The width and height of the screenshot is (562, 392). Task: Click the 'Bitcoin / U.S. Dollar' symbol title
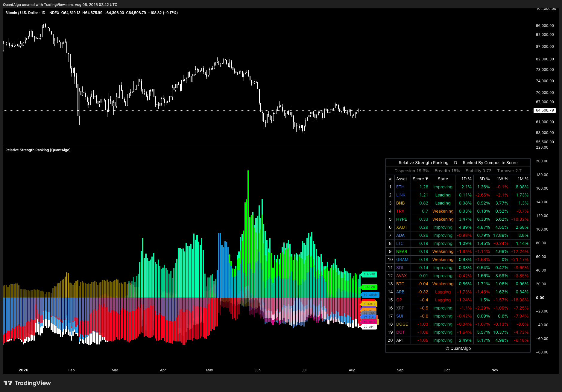[22, 13]
